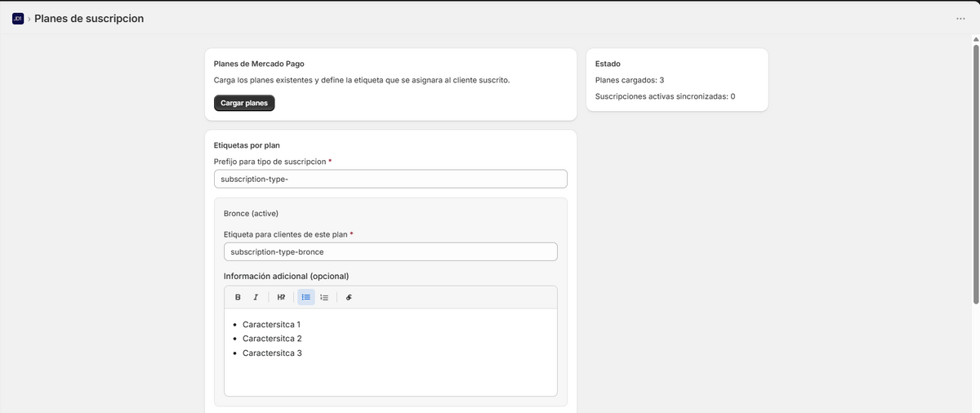Click the 'Estado' card heading
Screen dimensions: 980x413
(x=608, y=64)
